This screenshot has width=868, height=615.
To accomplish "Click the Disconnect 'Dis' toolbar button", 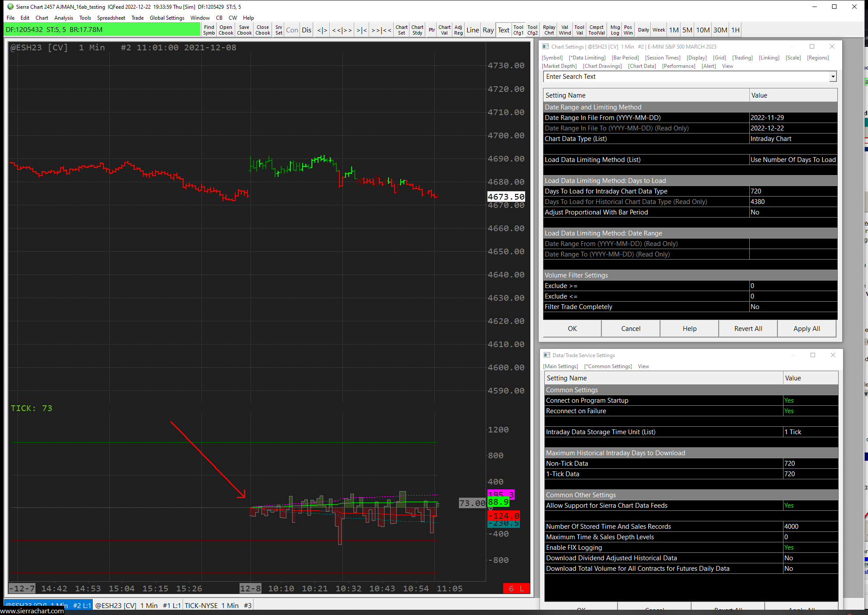I will (x=307, y=30).
